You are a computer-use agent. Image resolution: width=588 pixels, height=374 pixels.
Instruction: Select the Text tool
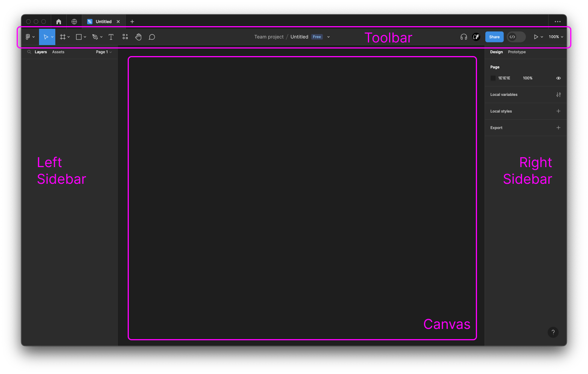pyautogui.click(x=111, y=37)
